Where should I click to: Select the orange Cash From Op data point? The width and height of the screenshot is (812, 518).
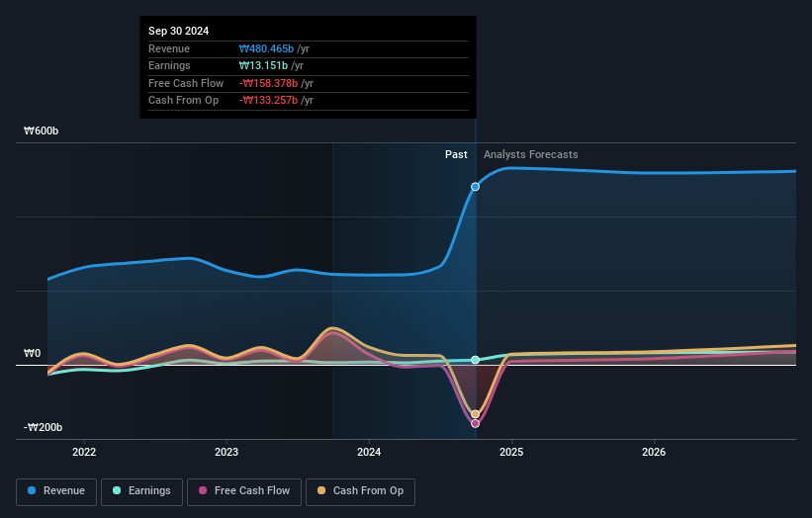(475, 414)
